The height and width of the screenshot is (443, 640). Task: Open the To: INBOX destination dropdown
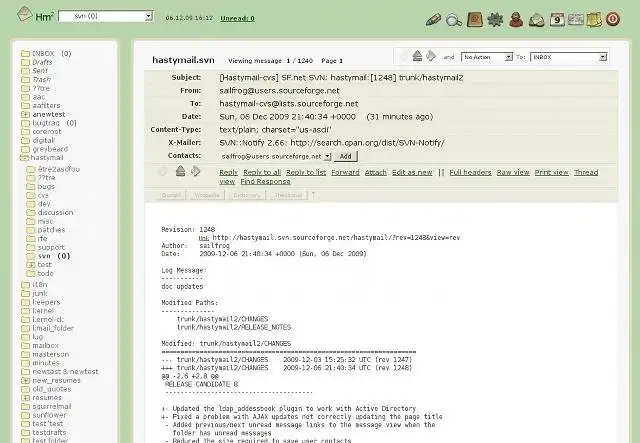click(569, 57)
